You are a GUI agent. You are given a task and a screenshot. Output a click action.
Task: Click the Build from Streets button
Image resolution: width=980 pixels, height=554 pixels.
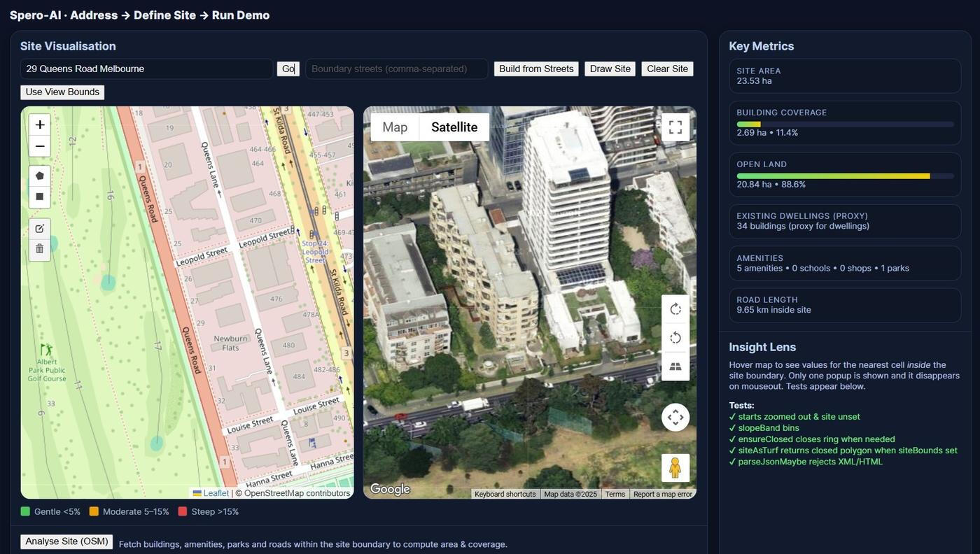coord(536,69)
